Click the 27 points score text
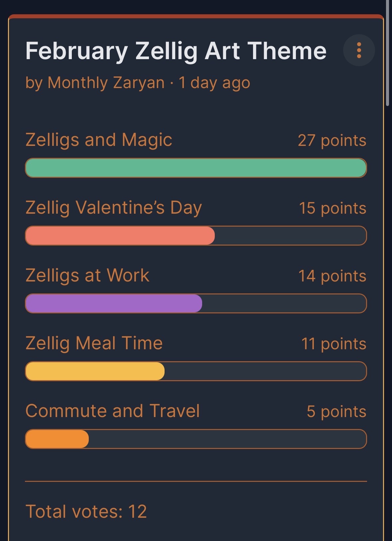Image resolution: width=392 pixels, height=541 pixels. coord(332,141)
